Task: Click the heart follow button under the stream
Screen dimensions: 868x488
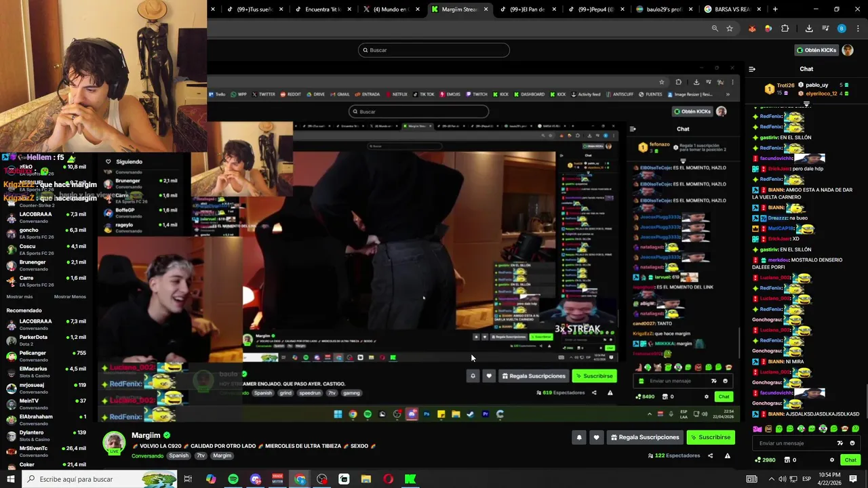Action: point(596,437)
